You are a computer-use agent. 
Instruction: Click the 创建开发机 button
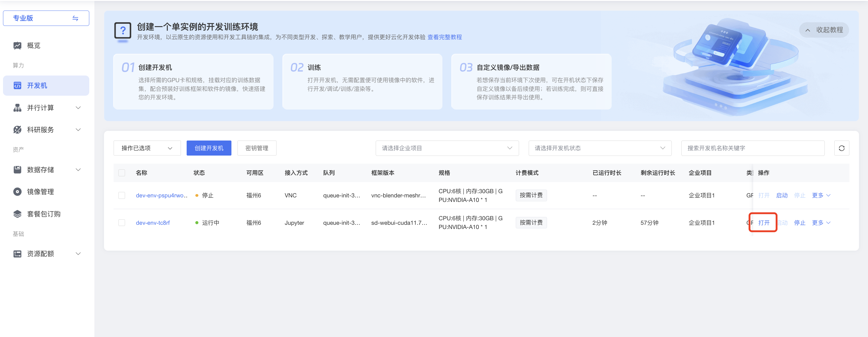click(209, 148)
